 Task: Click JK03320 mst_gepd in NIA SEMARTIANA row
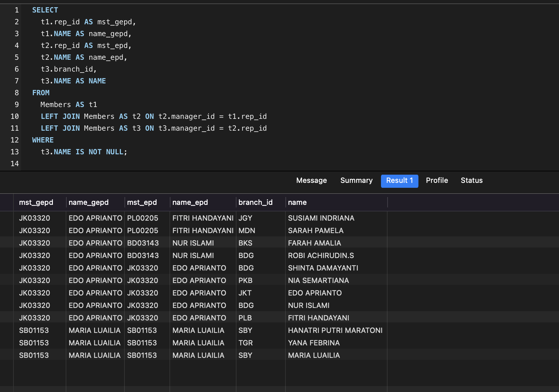click(x=34, y=281)
